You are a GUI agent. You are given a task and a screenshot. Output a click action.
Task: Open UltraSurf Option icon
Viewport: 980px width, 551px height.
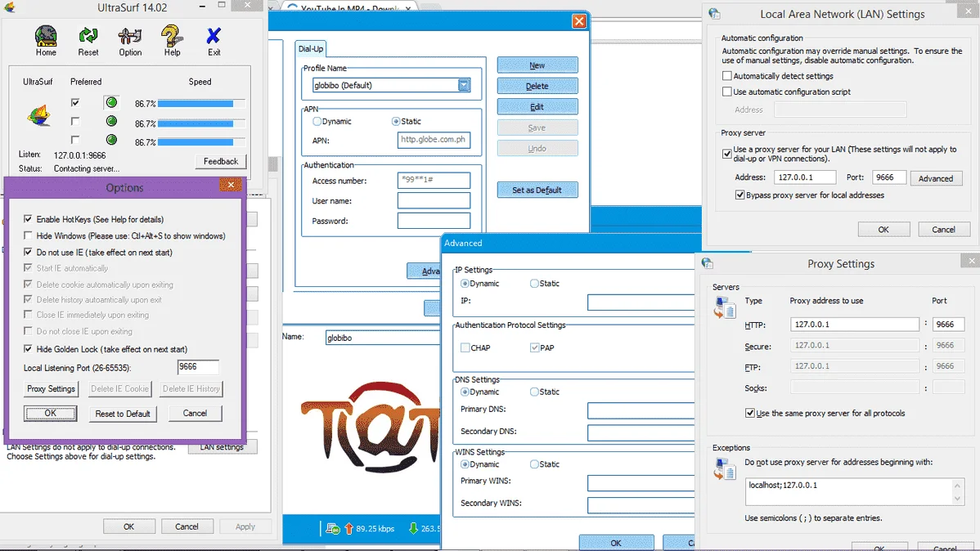[x=130, y=36]
